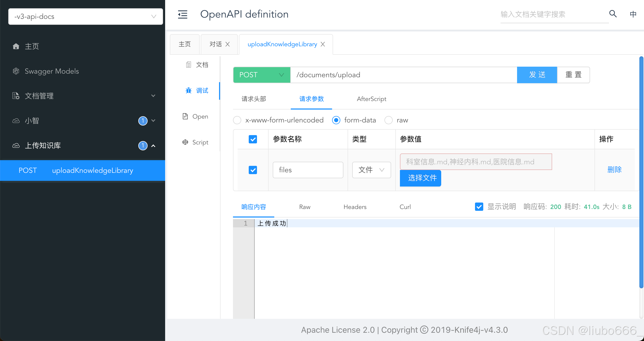Viewport: 644px width, 341px height.
Task: Click the bug icon for 调试
Action: 189,90
